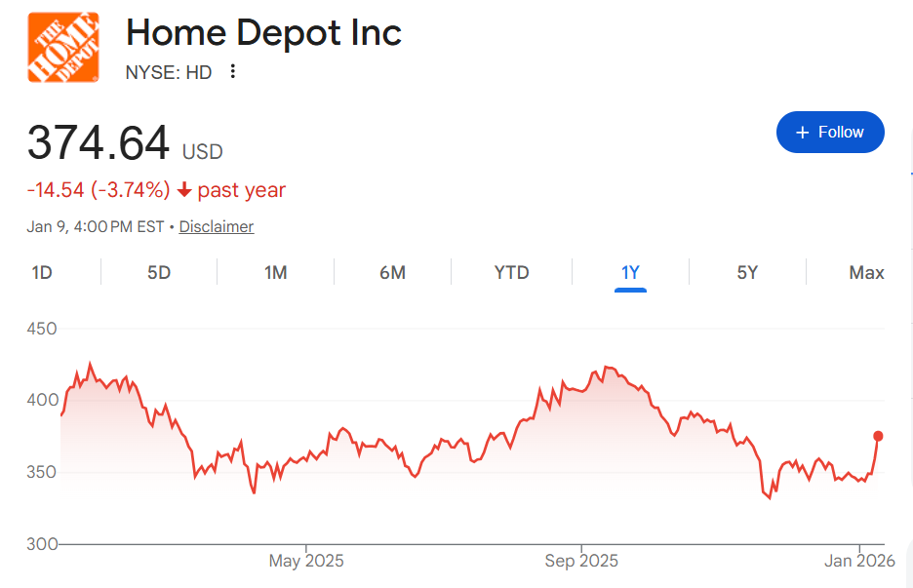This screenshot has width=913, height=588.
Task: Open the Disclaimer link
Action: [x=217, y=226]
